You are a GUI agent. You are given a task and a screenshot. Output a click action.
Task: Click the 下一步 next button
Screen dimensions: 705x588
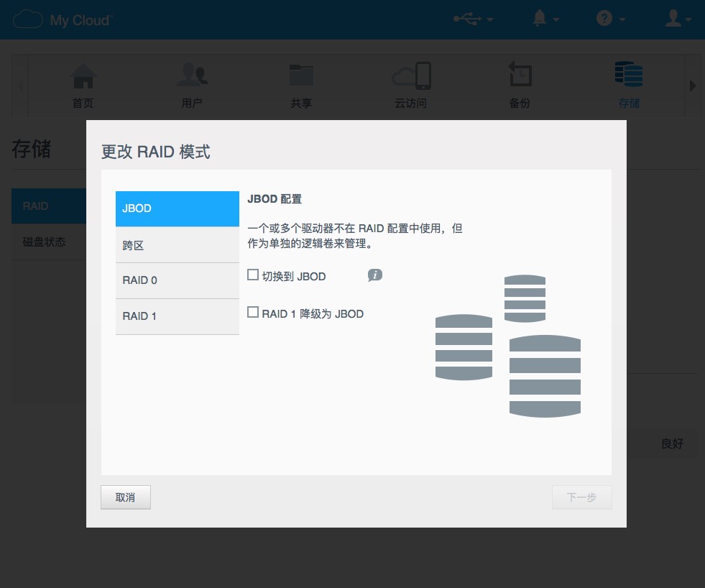[x=582, y=497]
